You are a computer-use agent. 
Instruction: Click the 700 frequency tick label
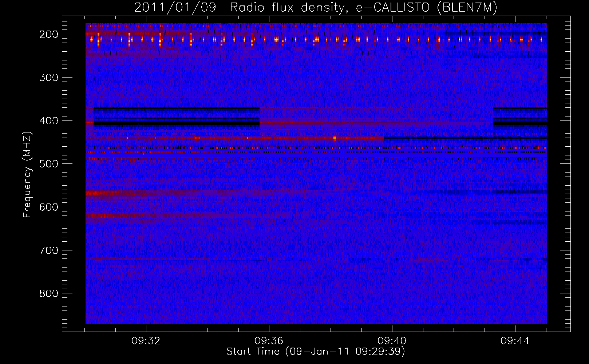(x=49, y=250)
